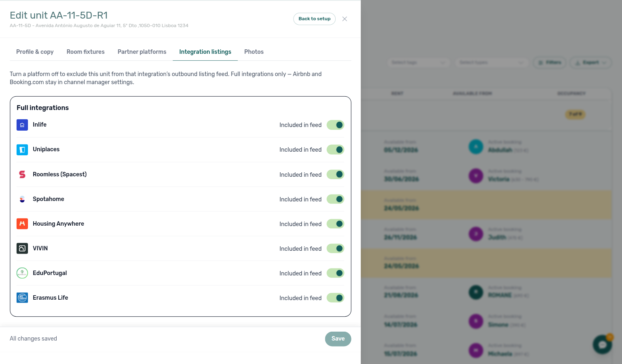
Task: Toggle Uniplaces feed inclusion switch
Action: click(336, 150)
